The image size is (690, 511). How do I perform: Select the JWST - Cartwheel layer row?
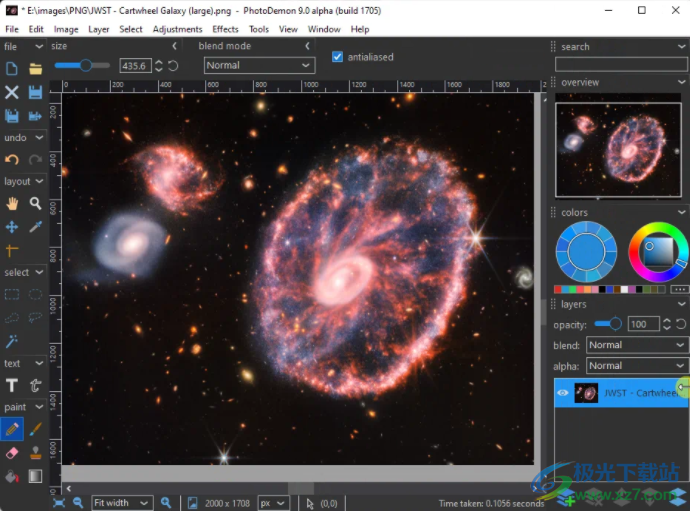(x=621, y=393)
